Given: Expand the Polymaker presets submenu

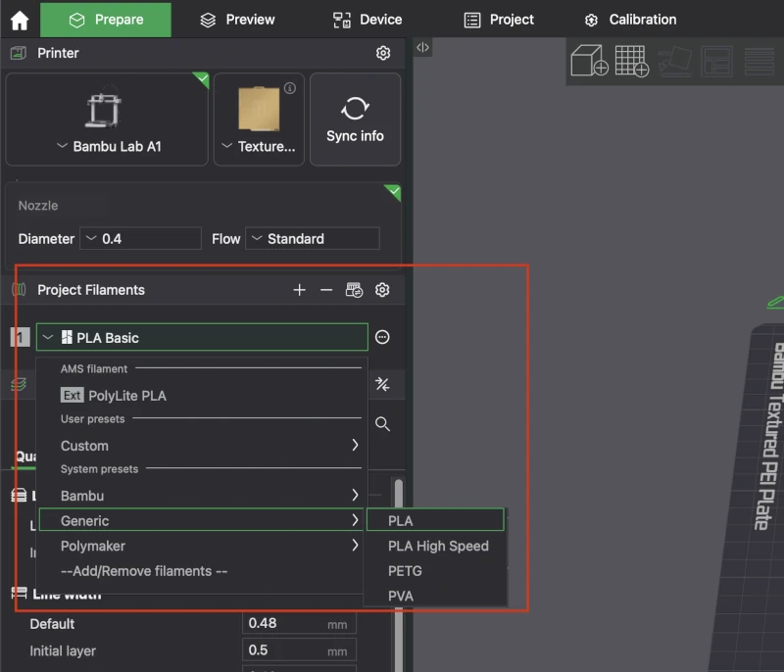Looking at the screenshot, I should tap(202, 546).
